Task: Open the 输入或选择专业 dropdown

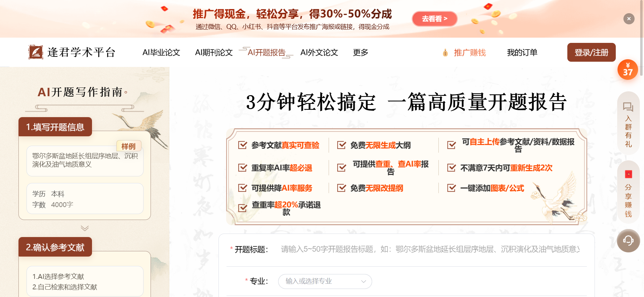Action: (325, 281)
